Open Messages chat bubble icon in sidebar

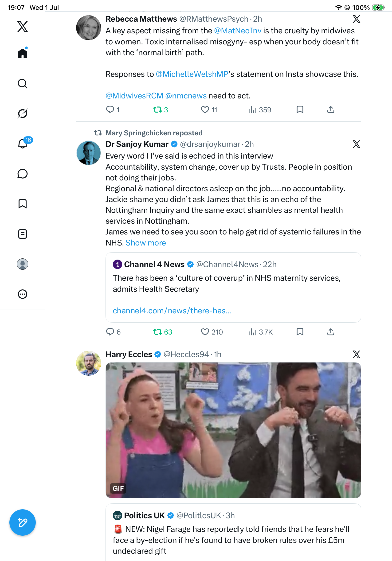[23, 174]
